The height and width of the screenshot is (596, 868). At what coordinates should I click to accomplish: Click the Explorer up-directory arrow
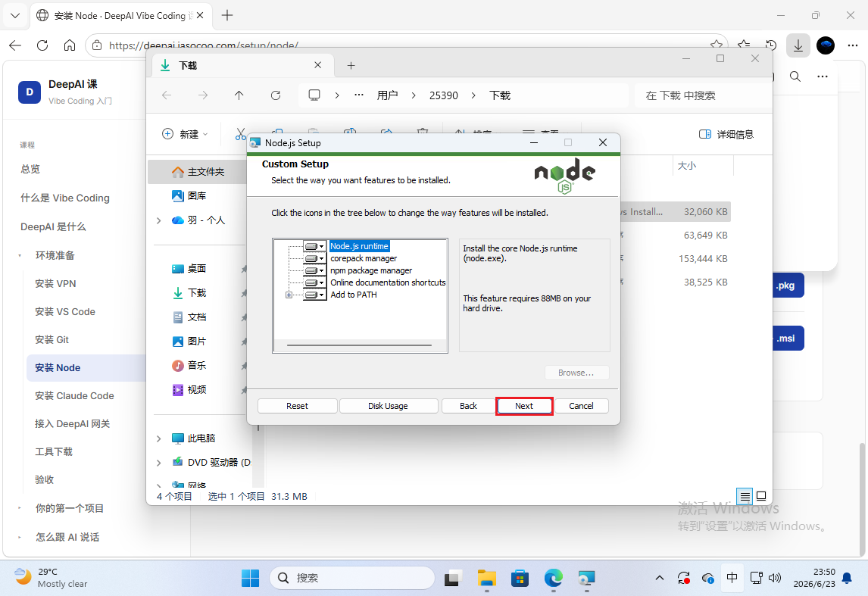tap(239, 95)
